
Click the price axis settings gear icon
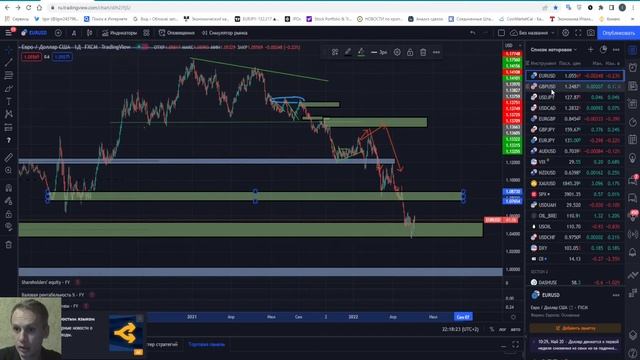pos(513,317)
